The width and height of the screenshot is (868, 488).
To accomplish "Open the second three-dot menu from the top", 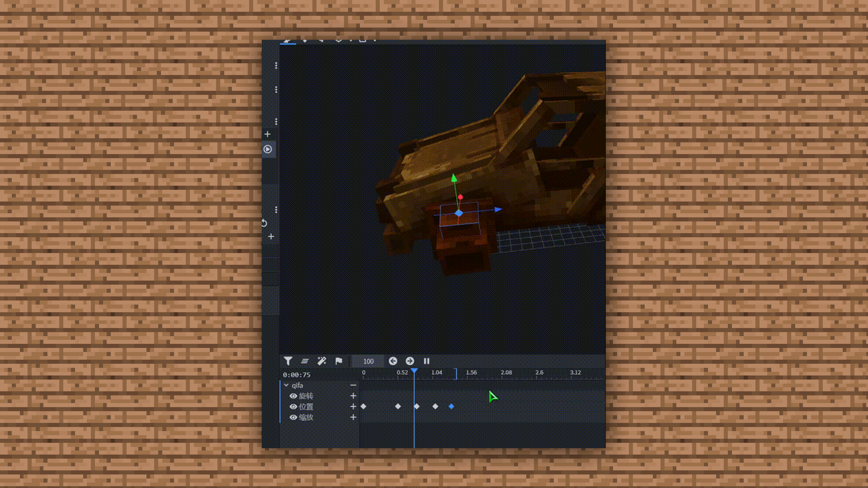I will point(276,90).
